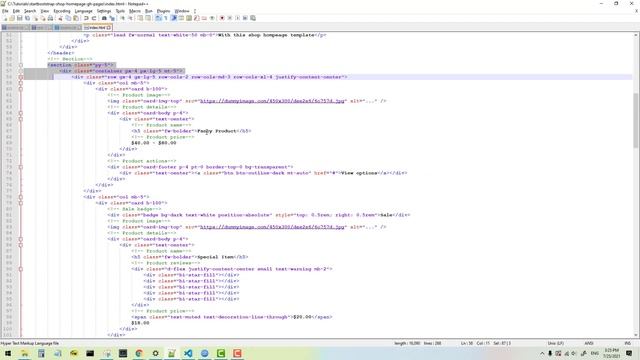
Task: Create a new file with the New toolbar icon
Action: tap(4, 18)
